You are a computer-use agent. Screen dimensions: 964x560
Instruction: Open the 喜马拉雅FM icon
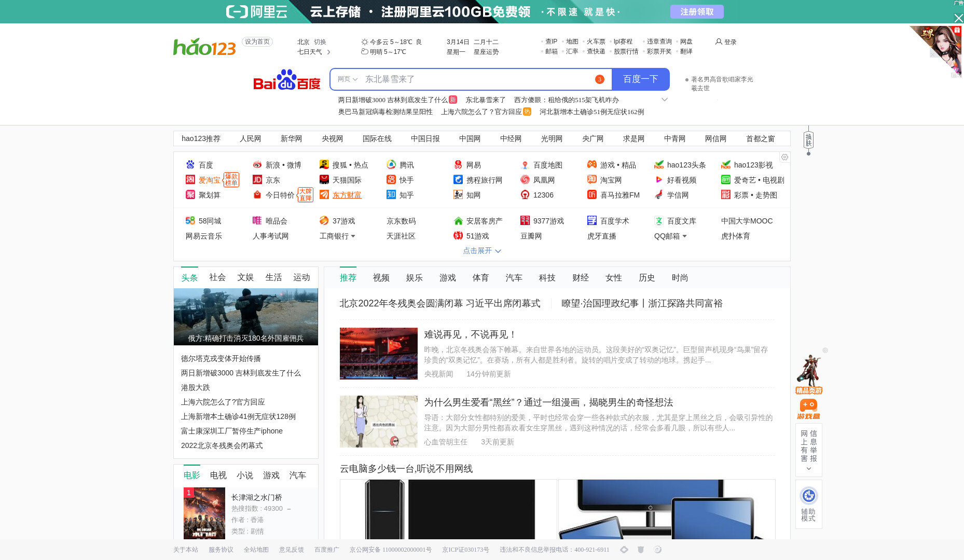coord(592,195)
